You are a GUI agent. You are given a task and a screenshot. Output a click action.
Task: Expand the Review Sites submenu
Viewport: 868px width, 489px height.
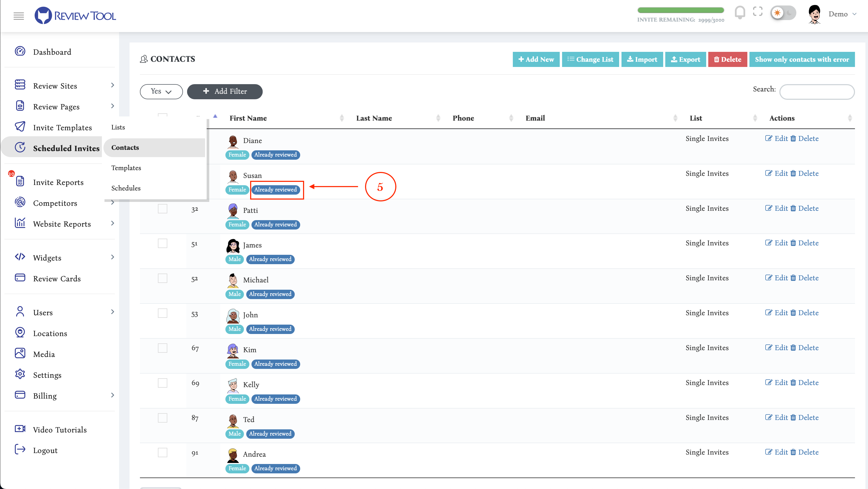(x=113, y=85)
